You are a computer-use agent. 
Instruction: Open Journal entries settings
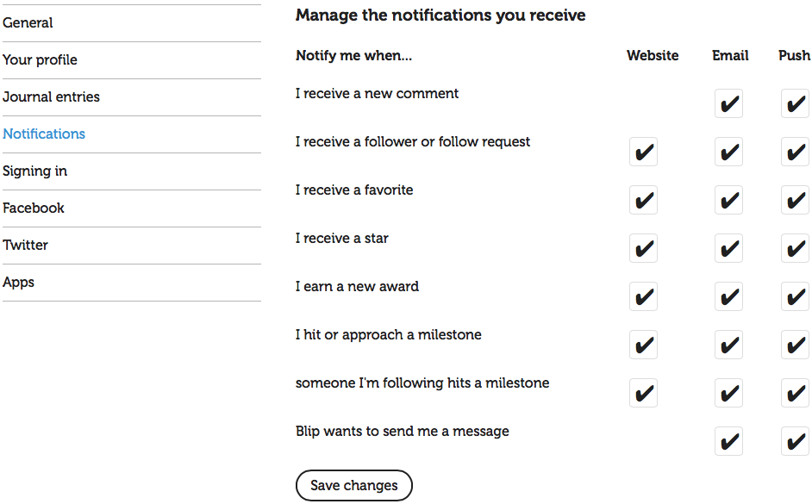(x=51, y=96)
